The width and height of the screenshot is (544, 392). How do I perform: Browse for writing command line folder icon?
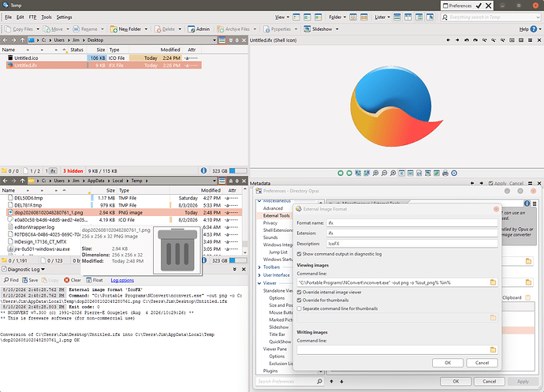point(493,349)
